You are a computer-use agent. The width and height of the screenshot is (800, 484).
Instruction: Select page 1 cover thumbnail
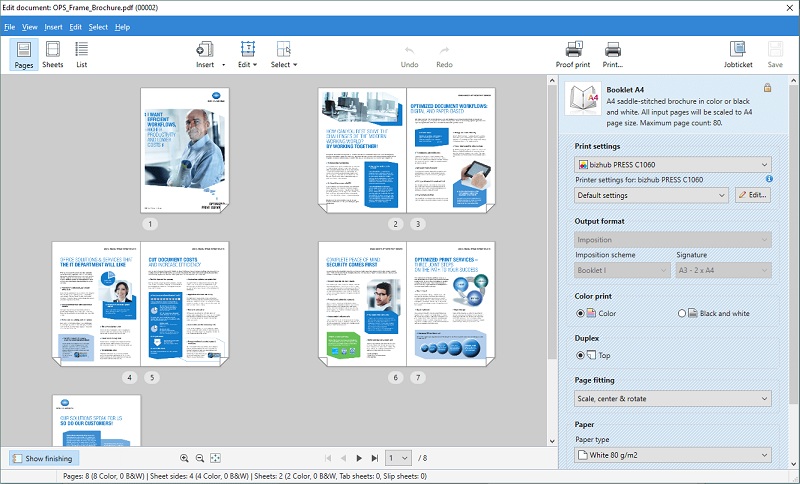coord(185,150)
